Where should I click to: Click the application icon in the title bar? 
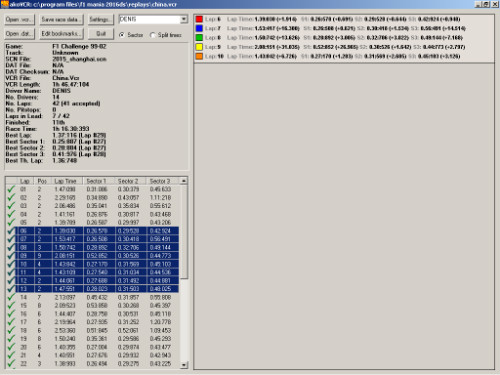pos(4,4)
